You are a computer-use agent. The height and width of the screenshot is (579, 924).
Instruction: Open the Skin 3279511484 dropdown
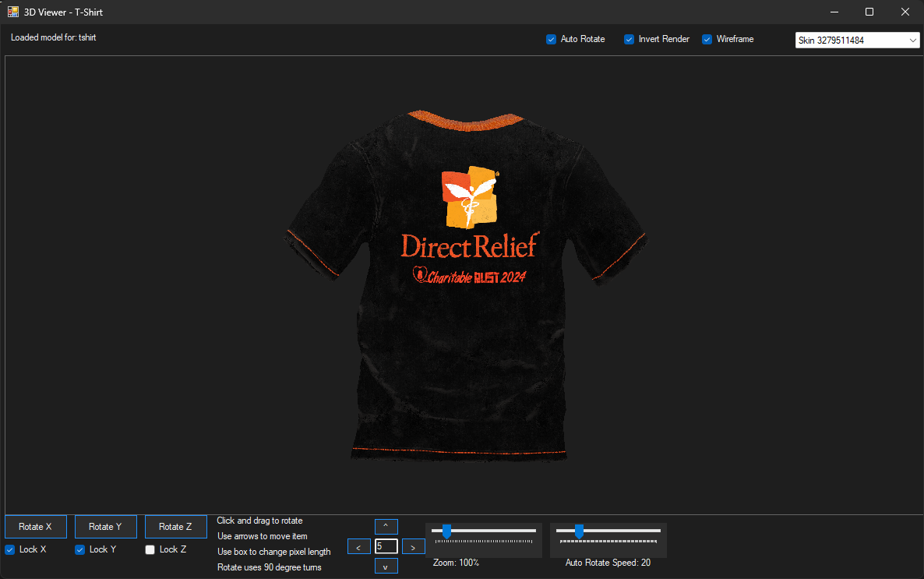pos(857,40)
